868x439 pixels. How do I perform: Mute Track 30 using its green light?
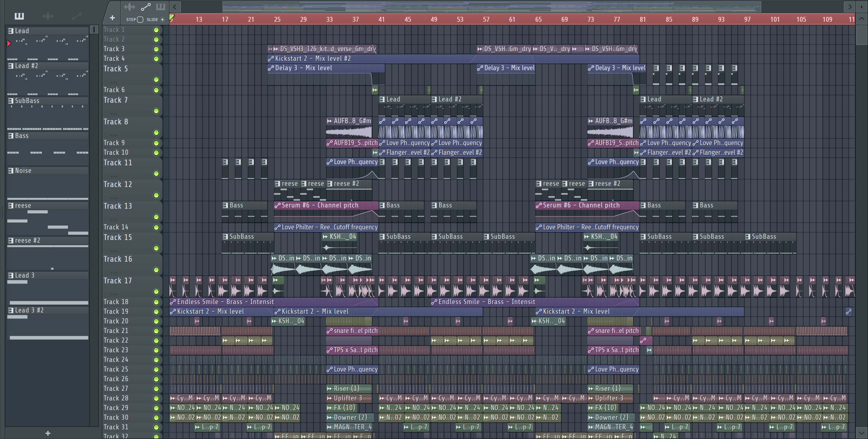pyautogui.click(x=156, y=418)
